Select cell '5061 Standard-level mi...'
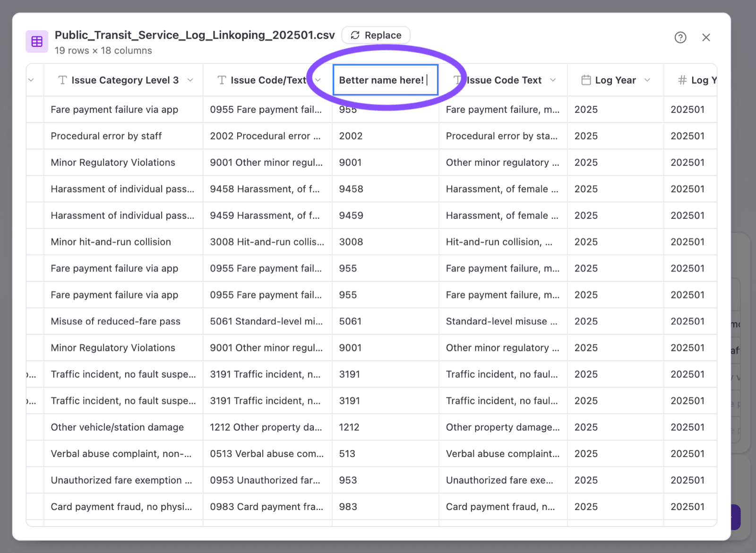This screenshot has width=756, height=553. click(266, 321)
